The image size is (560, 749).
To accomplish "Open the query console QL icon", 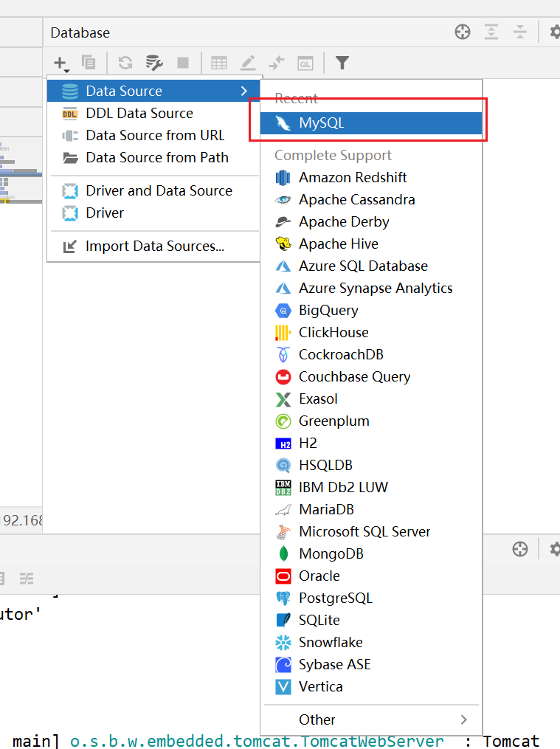I will 305,63.
